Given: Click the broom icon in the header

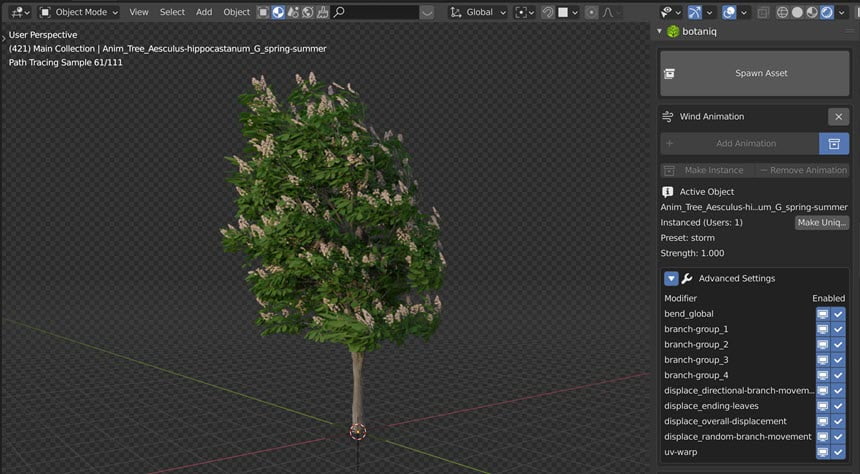Looking at the screenshot, I should pos(322,12).
